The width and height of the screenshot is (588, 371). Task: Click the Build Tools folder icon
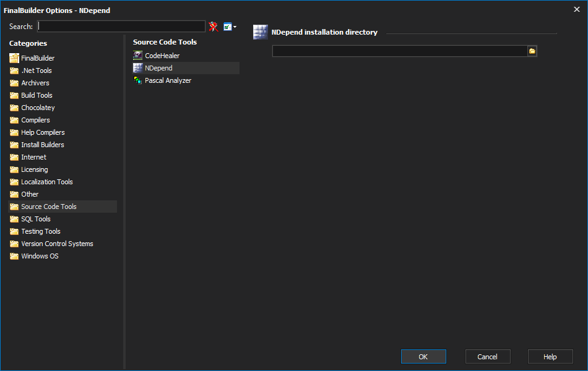click(14, 95)
